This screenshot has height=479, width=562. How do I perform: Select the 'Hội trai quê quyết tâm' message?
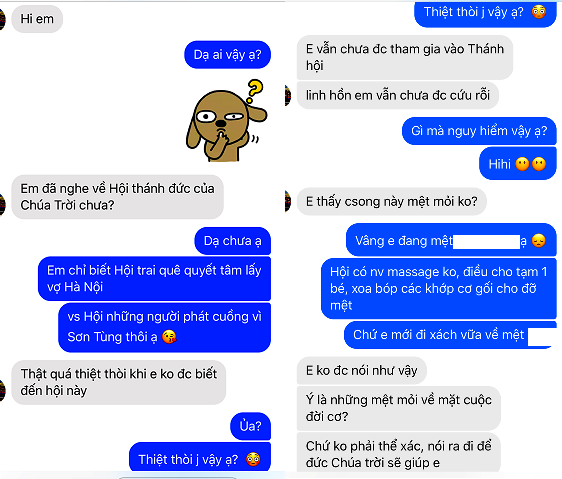[x=154, y=279]
